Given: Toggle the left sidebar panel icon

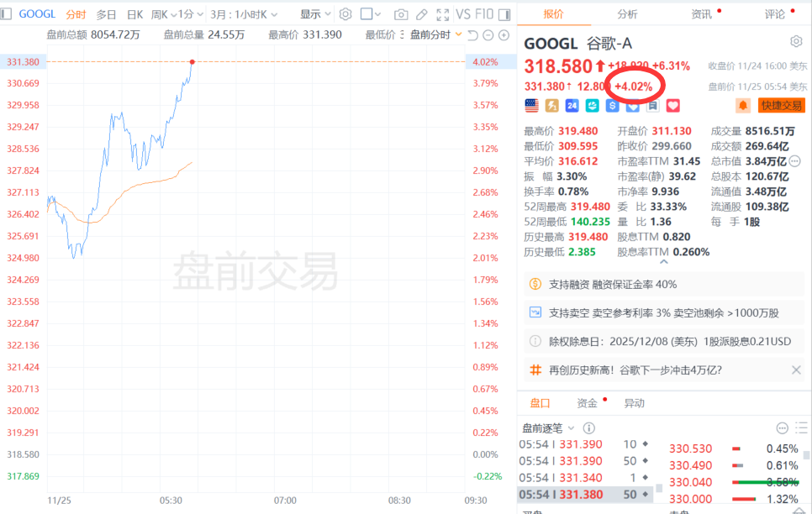Looking at the screenshot, I should pyautogui.click(x=6, y=14).
